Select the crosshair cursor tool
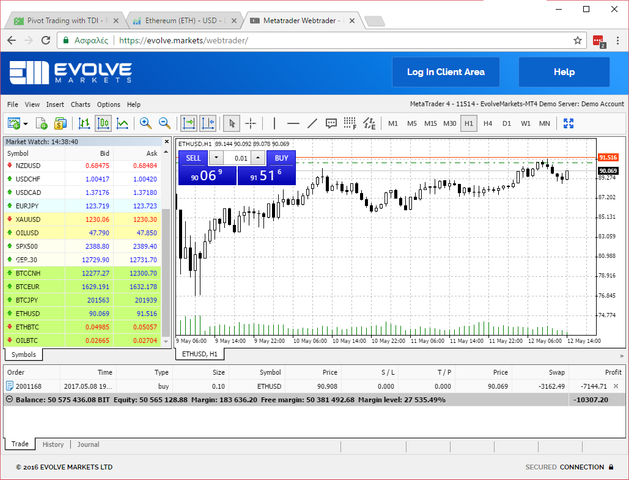Image resolution: width=629 pixels, height=480 pixels. (251, 123)
